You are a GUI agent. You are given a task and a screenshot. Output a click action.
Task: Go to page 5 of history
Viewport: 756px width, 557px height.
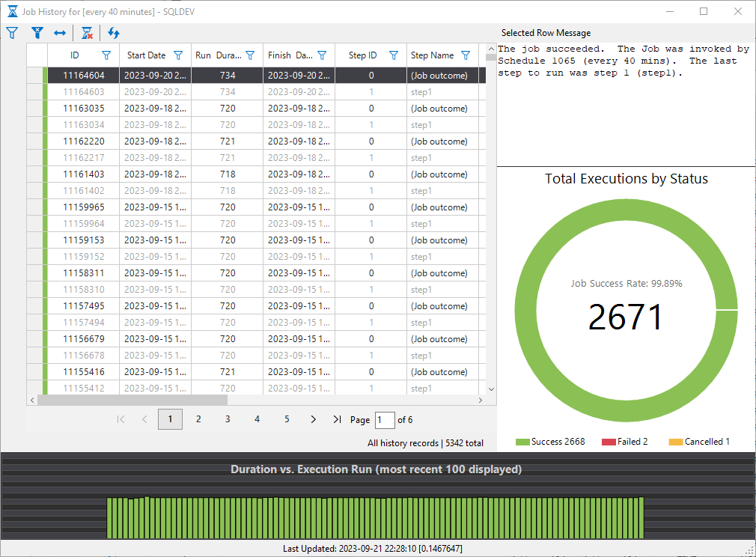[x=287, y=420]
